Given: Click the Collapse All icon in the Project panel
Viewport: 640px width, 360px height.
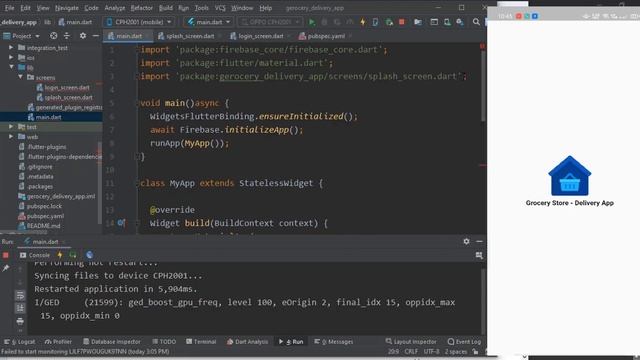Looking at the screenshot, I should tap(67, 36).
